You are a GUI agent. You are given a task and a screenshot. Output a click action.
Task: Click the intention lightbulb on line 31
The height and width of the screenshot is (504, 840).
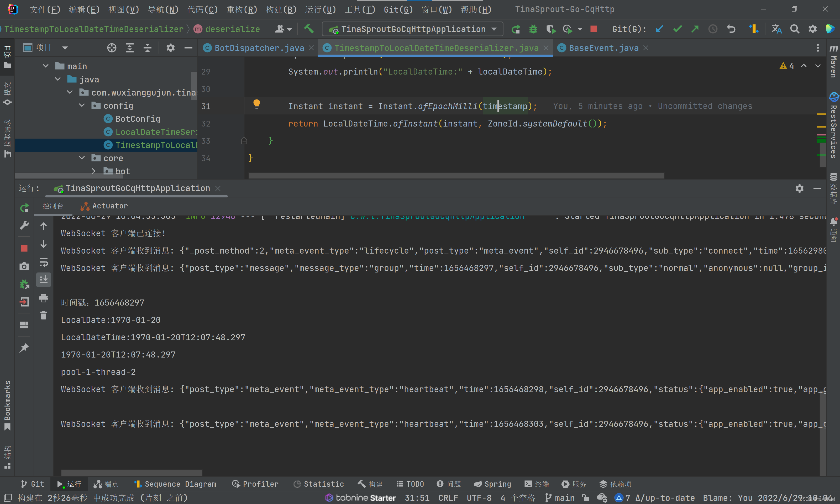[x=257, y=104]
